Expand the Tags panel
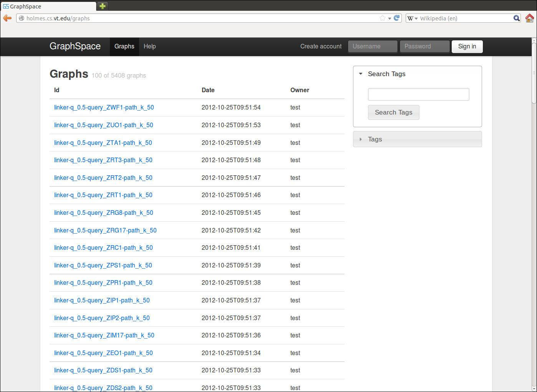Screen dimensions: 537x392 click(x=417, y=139)
